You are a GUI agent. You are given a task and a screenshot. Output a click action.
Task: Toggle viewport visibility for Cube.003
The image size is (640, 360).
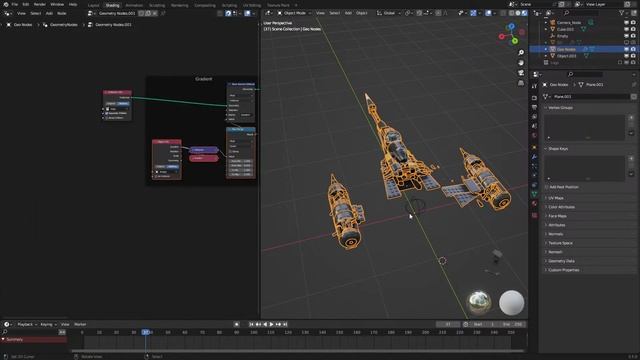[627, 29]
